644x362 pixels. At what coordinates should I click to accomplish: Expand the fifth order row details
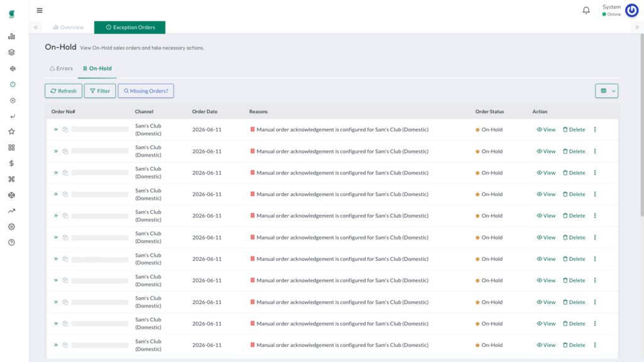tap(56, 216)
